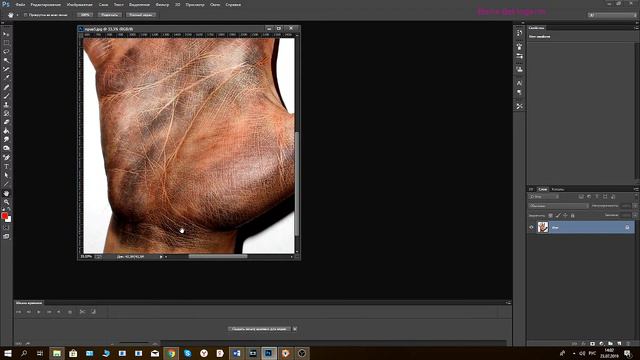Toggle lock transparent pixels
The image size is (640, 360).
coord(550,215)
